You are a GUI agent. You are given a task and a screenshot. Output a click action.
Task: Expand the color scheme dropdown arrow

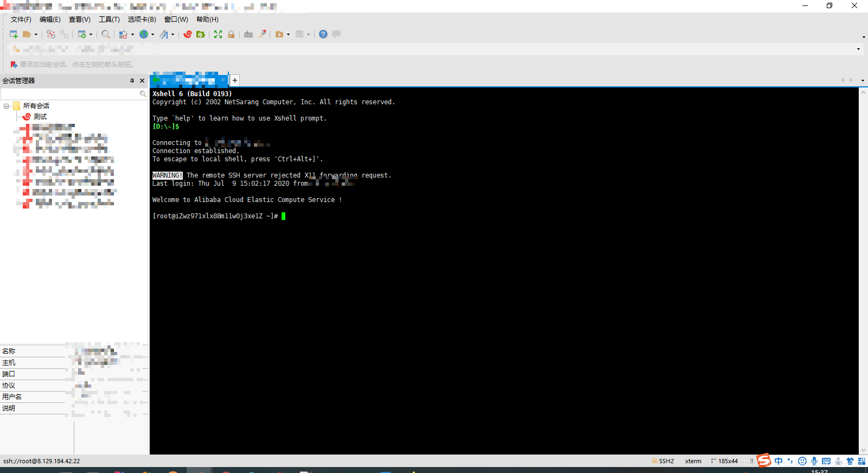pyautogui.click(x=132, y=34)
